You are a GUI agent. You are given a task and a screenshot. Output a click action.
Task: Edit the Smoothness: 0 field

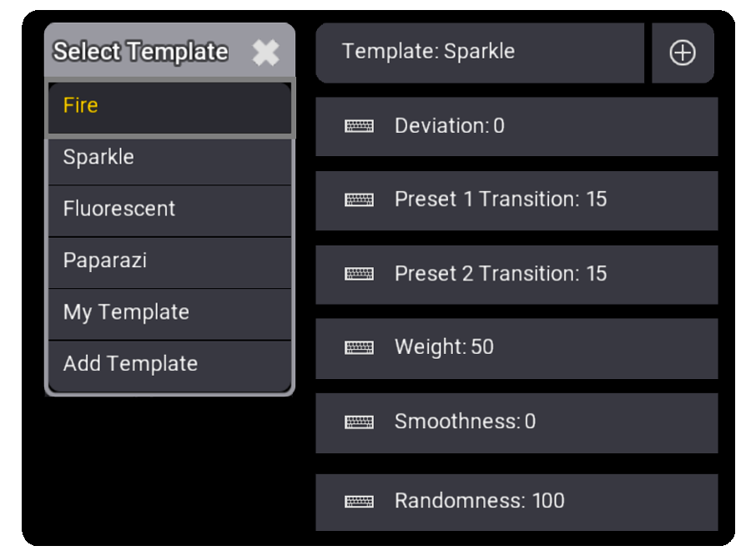click(517, 423)
